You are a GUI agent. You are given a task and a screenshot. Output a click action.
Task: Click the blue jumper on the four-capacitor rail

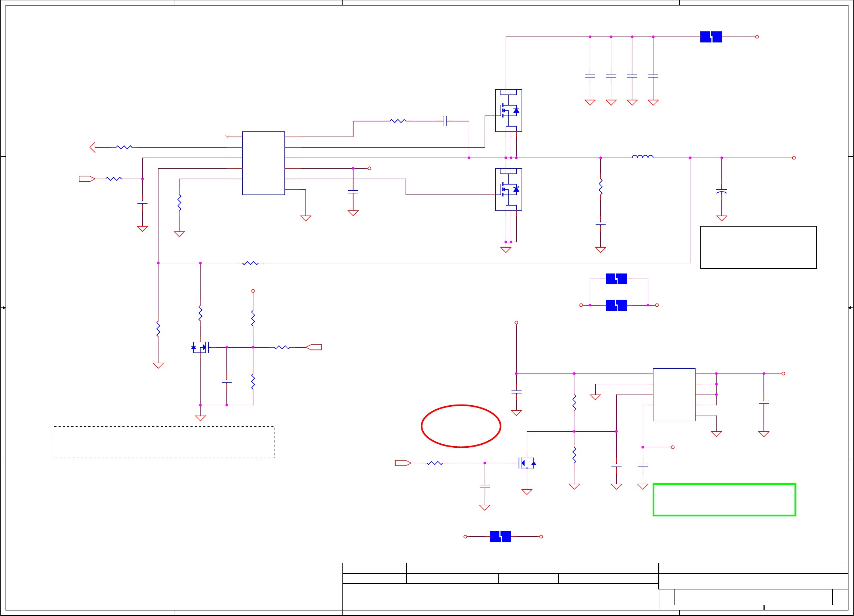(x=711, y=37)
